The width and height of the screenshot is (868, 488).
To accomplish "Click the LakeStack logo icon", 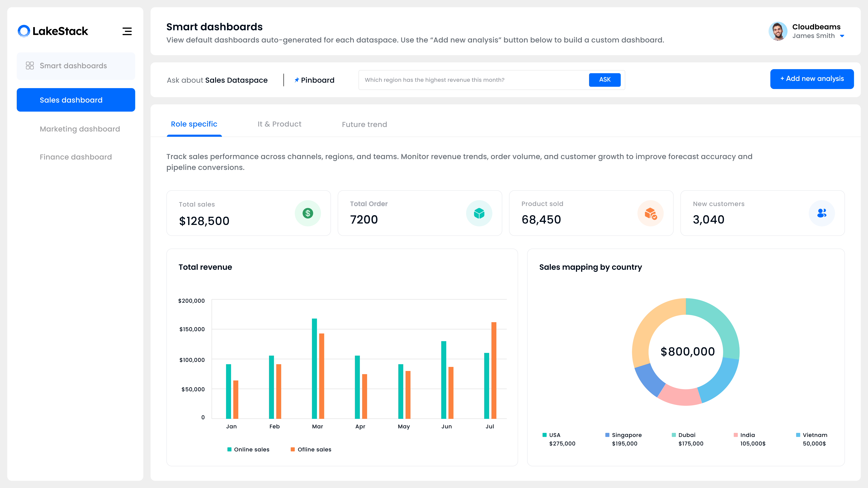I will [24, 31].
